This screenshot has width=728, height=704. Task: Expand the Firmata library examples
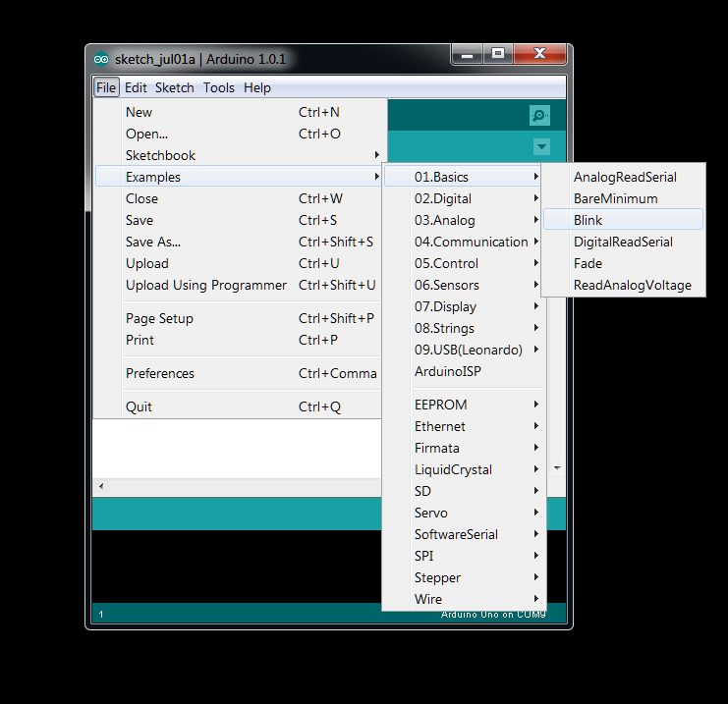tap(465, 448)
